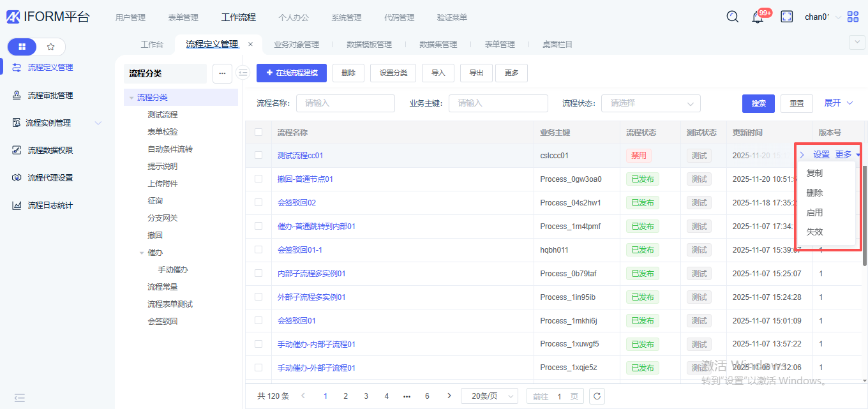Close the 流程定义管理 tab

[250, 44]
